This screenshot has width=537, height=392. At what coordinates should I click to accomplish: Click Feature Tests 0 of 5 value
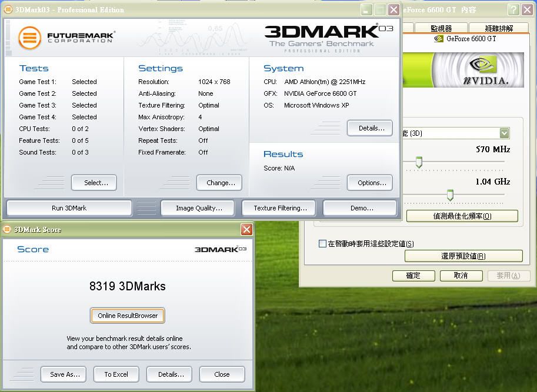click(80, 140)
